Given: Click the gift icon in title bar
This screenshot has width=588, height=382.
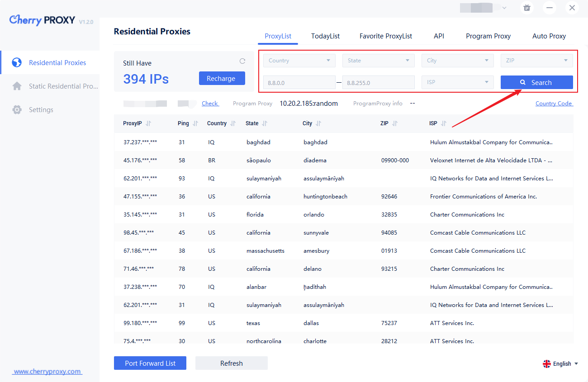Looking at the screenshot, I should click(x=527, y=8).
